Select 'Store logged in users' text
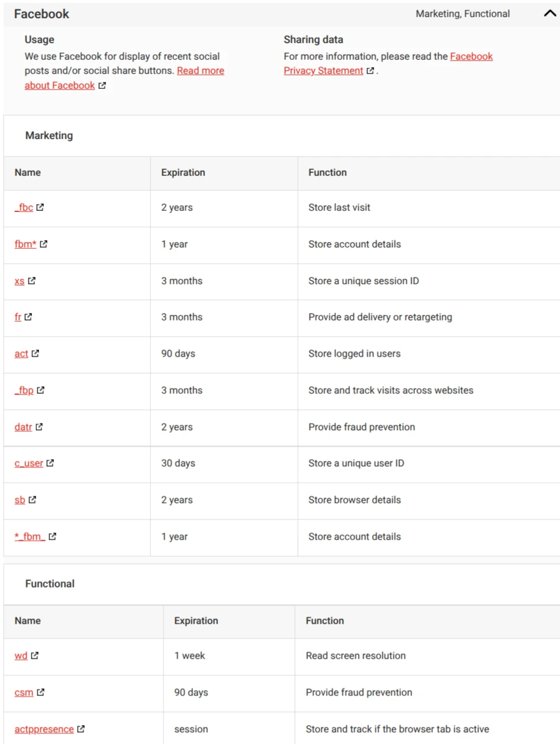This screenshot has width=560, height=744. pyautogui.click(x=355, y=354)
